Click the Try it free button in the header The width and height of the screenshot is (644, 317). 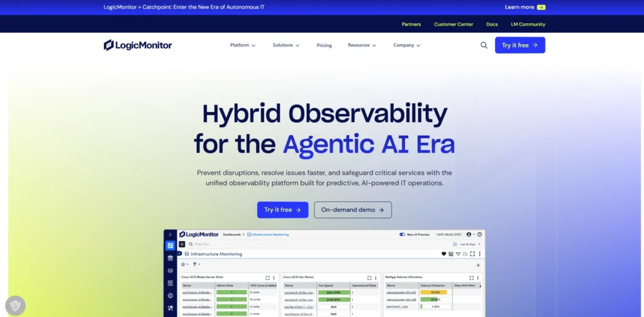pos(519,45)
